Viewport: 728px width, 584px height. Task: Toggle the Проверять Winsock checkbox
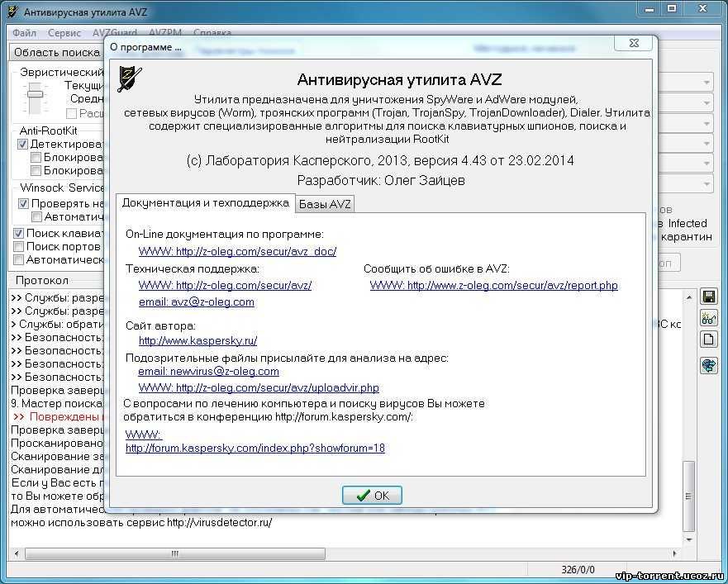click(x=24, y=203)
